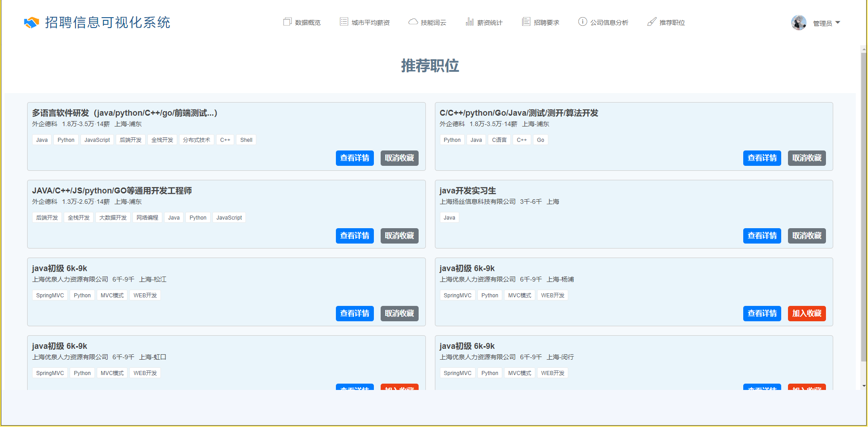Click the 上海-闵行 location text
This screenshot has height=427, width=868.
pos(561,357)
